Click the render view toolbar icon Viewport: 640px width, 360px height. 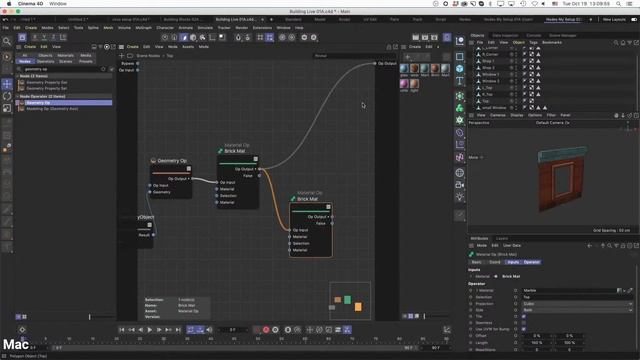coord(416,37)
